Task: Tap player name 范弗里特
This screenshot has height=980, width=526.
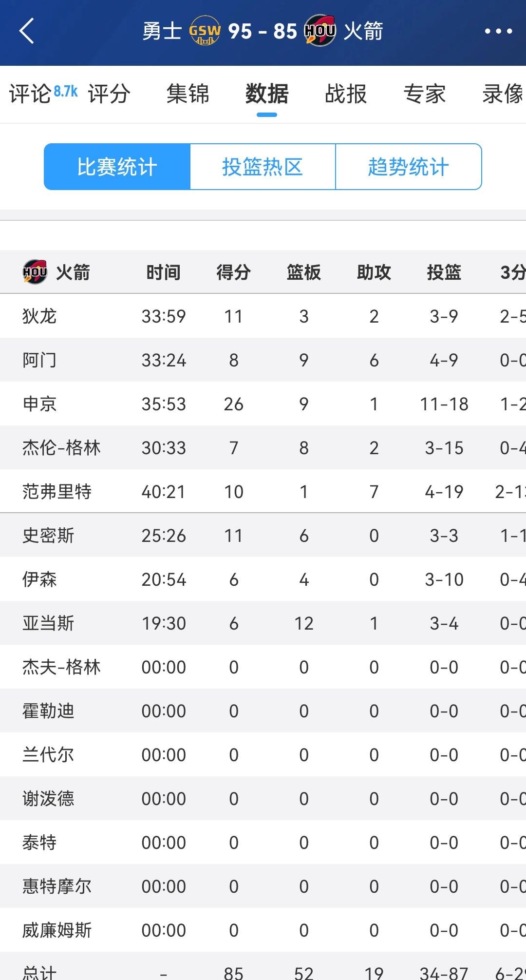Action: click(x=57, y=492)
